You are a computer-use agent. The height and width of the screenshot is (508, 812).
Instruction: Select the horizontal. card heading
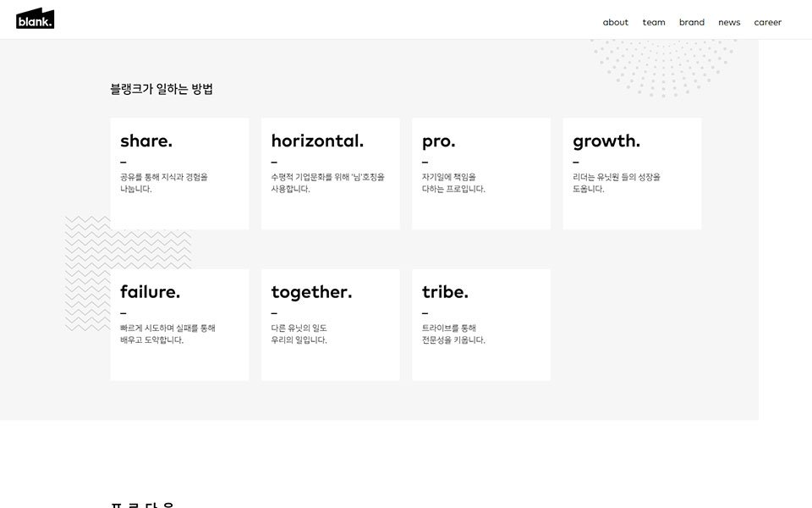pos(317,141)
